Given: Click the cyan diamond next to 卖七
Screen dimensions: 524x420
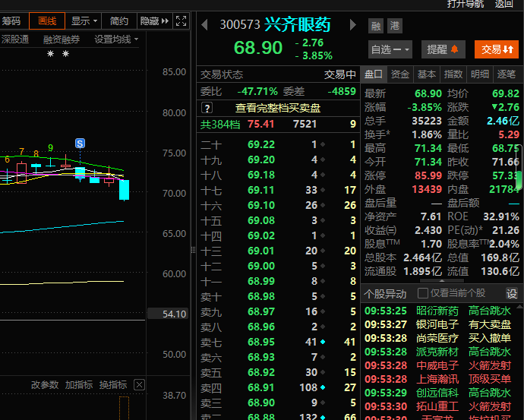Looking at the screenshot, I should [x=323, y=342].
